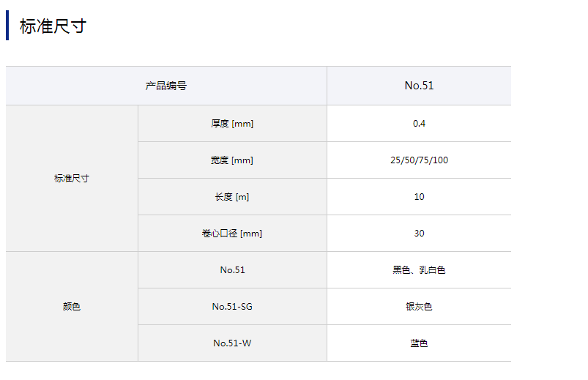588x380 pixels.
Task: Select the 标准尺寸 row group label
Action: tap(72, 179)
